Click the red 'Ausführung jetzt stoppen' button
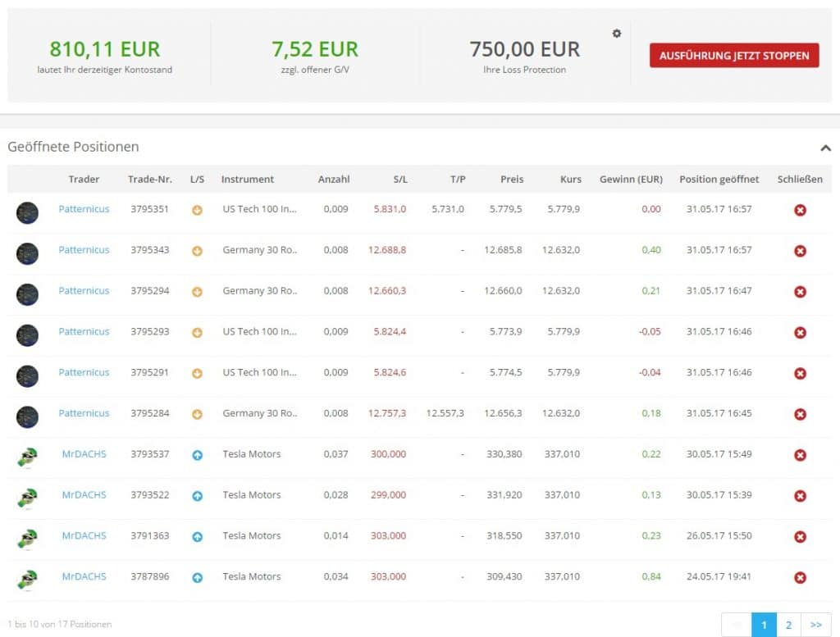The image size is (840, 637). [x=733, y=56]
